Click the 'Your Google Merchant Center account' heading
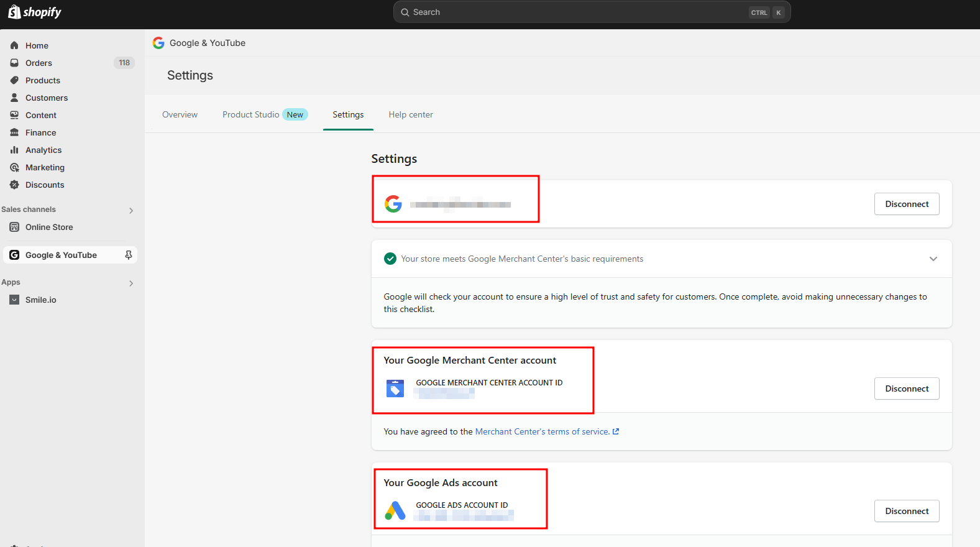This screenshot has height=547, width=980. 470,361
